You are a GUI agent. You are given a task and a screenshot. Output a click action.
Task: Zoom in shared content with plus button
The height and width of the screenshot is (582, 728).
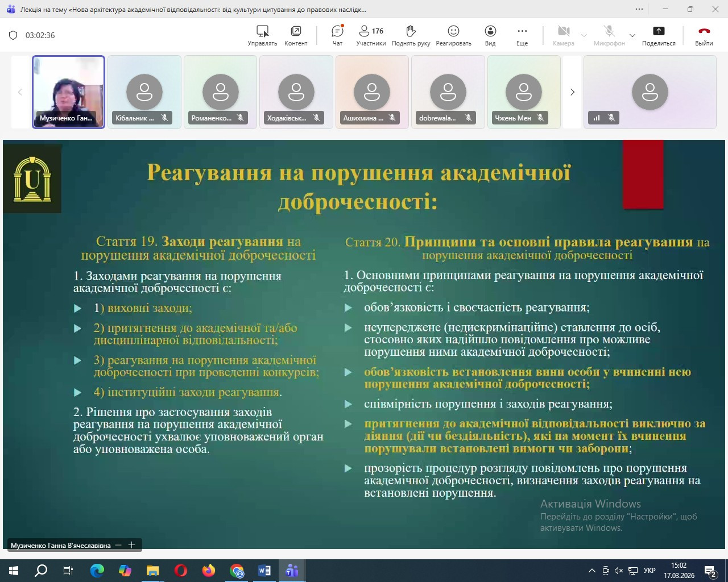(x=131, y=545)
